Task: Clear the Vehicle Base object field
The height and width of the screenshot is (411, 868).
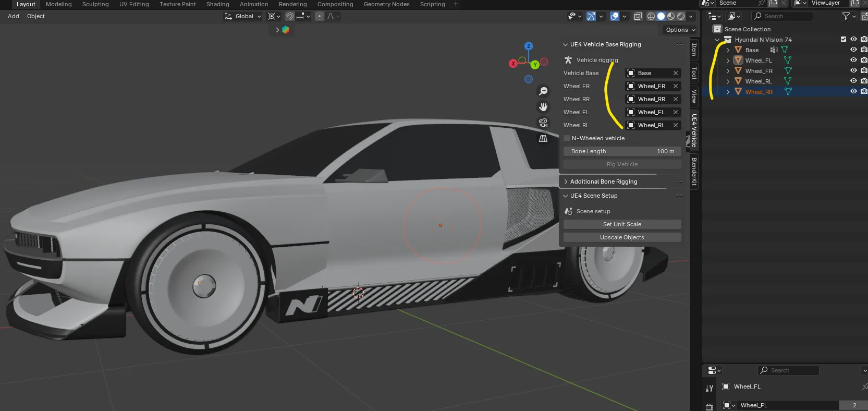Action: pos(676,73)
